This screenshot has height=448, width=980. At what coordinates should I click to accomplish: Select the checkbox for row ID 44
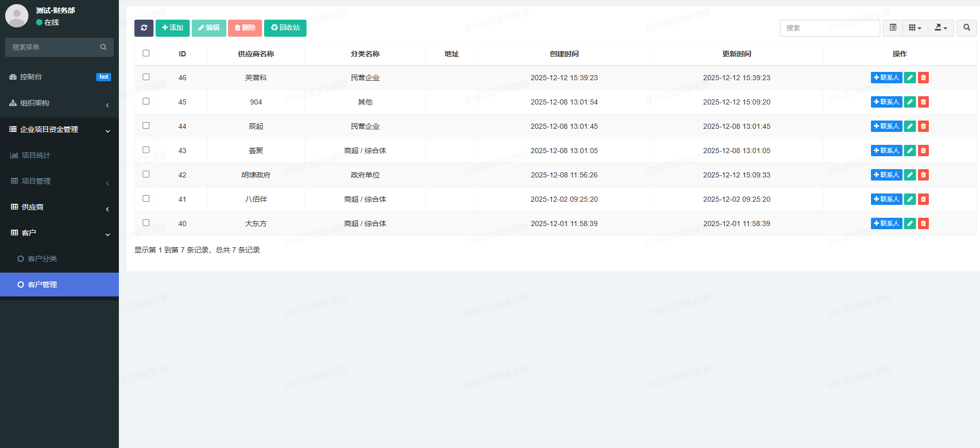click(x=146, y=126)
